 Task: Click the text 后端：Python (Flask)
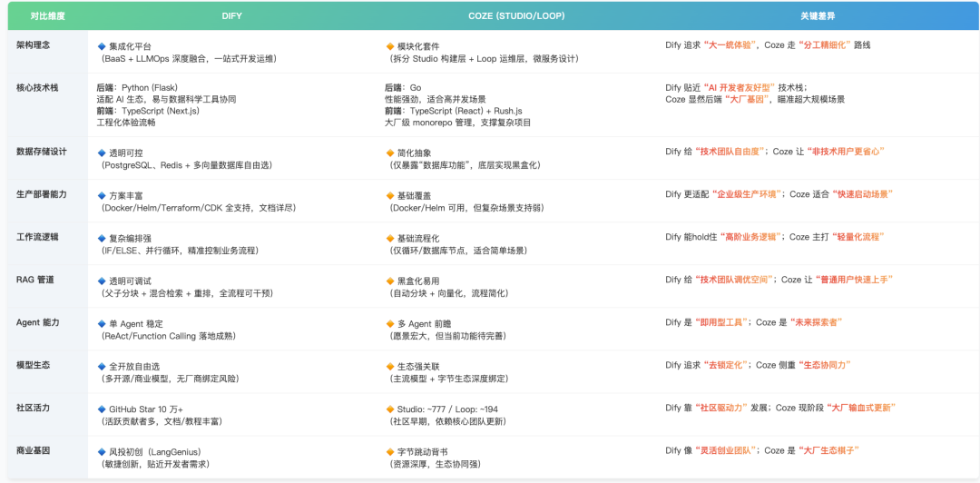[x=138, y=87]
